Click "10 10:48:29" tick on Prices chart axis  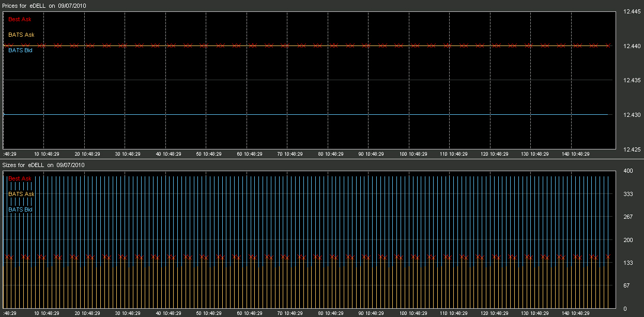[x=47, y=154]
